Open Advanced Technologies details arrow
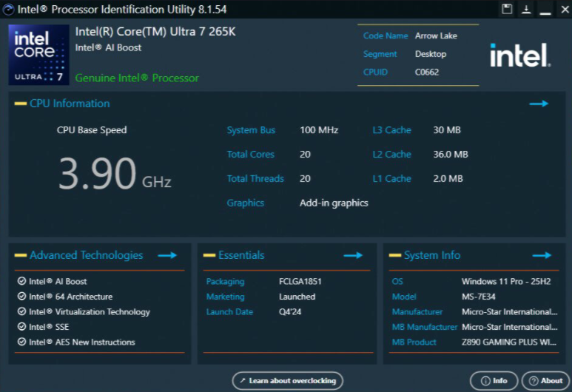The height and width of the screenshot is (392, 572). 167,255
